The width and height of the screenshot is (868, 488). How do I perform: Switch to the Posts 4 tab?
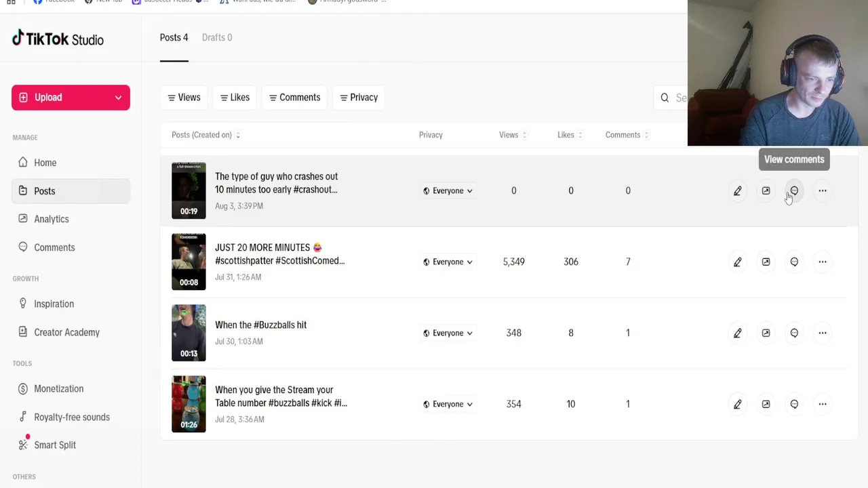[174, 37]
